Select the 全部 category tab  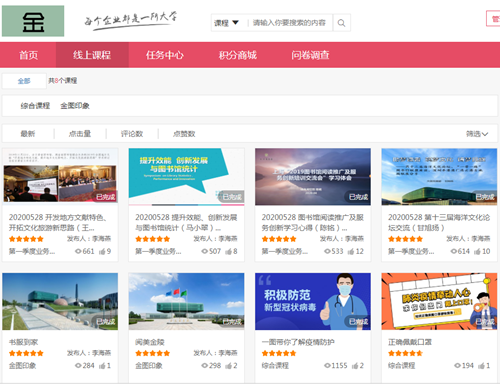tap(24, 81)
